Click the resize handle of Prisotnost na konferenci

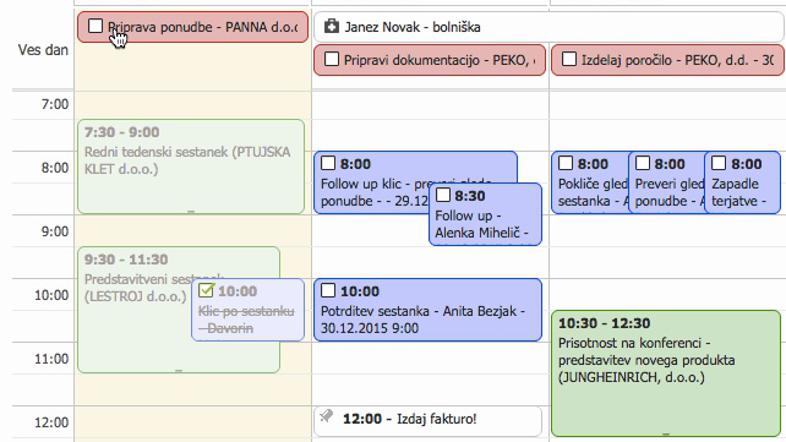[x=665, y=433]
